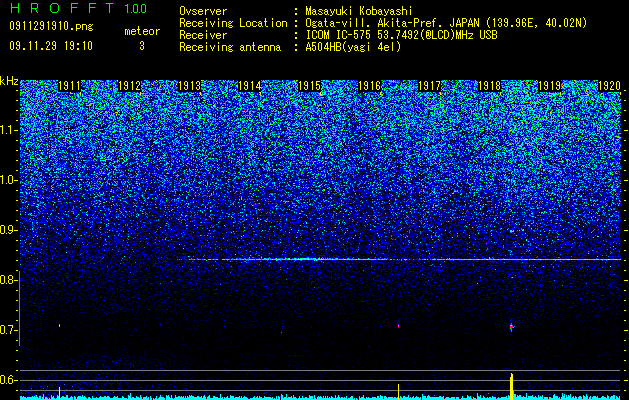Click the 09.11.29 19:10 date text
This screenshot has width=629, height=400.
[51, 46]
